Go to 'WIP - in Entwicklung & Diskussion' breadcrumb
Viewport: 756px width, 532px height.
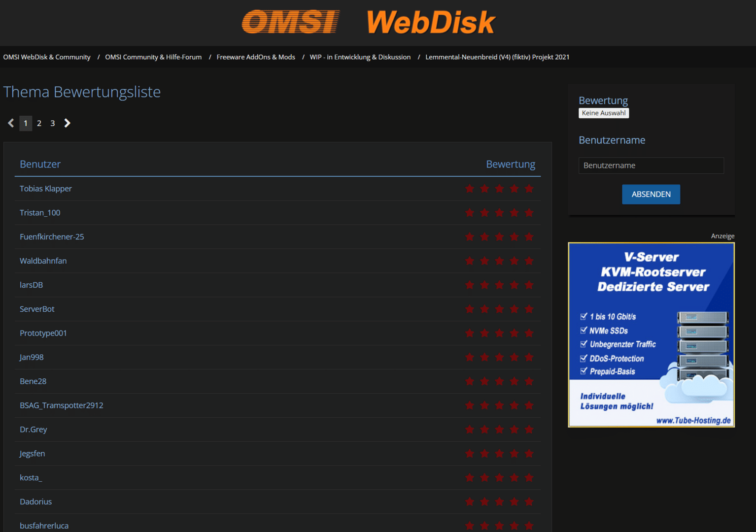click(360, 57)
